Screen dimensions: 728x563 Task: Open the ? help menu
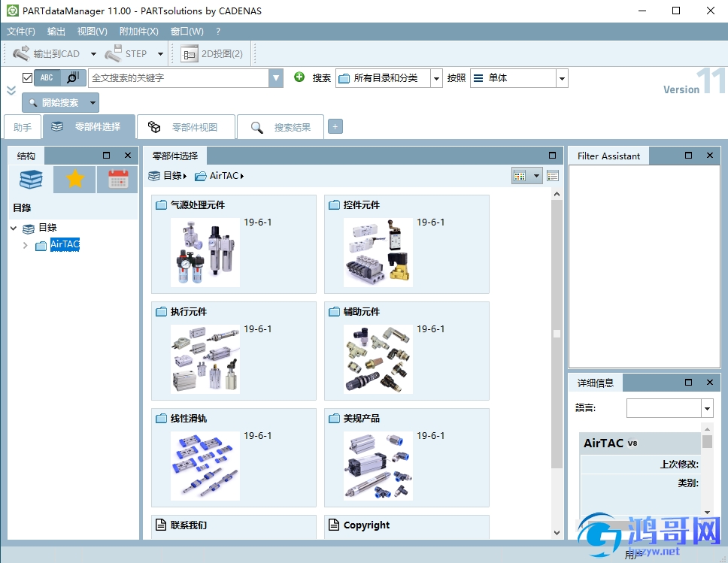pyautogui.click(x=218, y=31)
